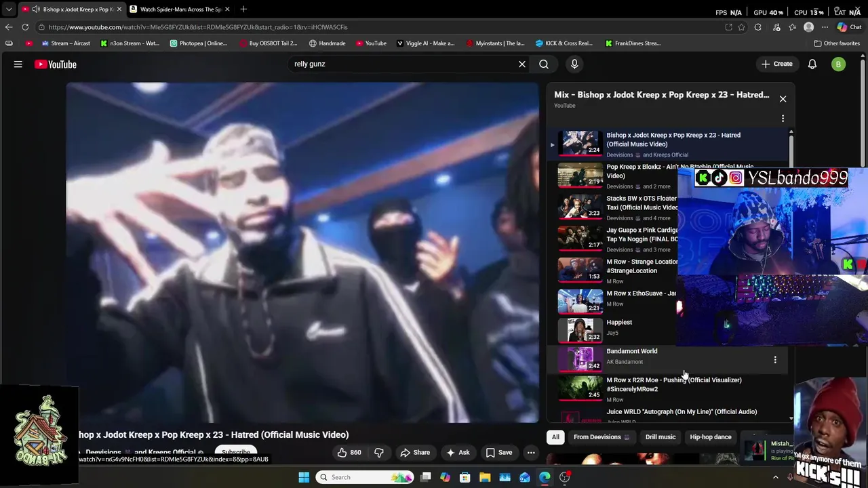Open a new browser tab
Image resolution: width=868 pixels, height=488 pixels.
click(x=243, y=9)
